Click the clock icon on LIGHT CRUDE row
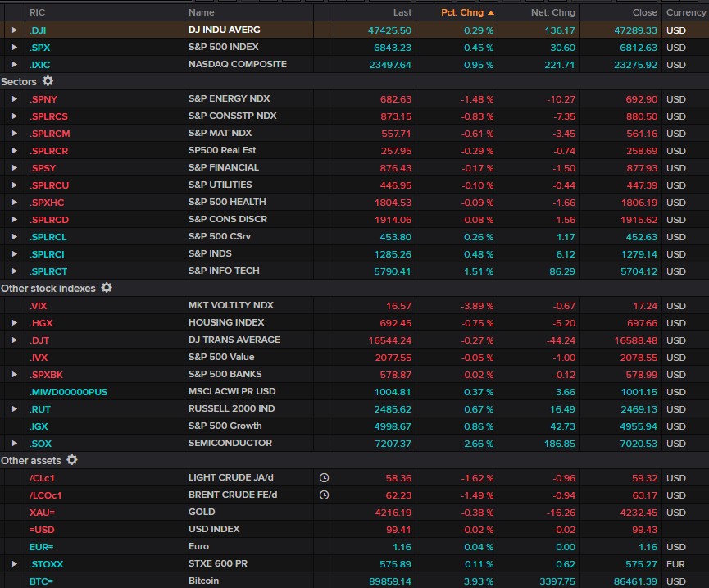Viewport: 709px width, 588px height. click(324, 477)
